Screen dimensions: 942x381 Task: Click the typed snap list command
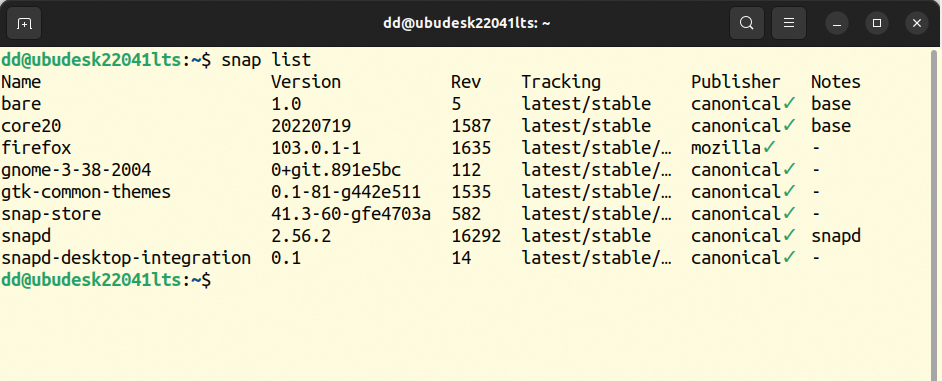coord(266,60)
